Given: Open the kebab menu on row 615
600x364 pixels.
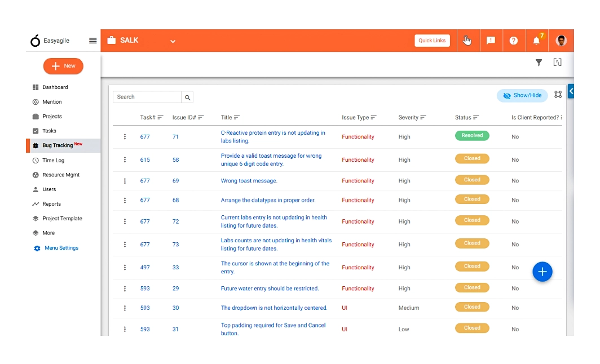Looking at the screenshot, I should (x=125, y=159).
